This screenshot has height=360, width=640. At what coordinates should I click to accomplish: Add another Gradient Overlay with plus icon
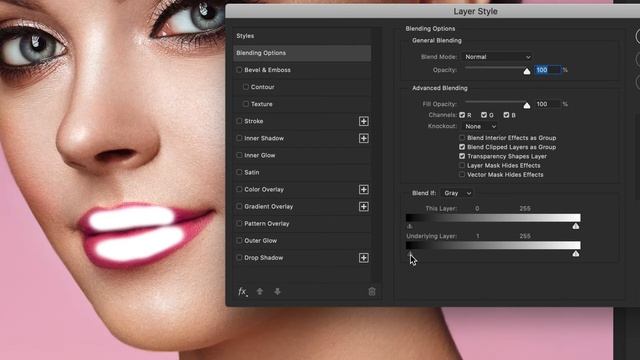coord(364,207)
